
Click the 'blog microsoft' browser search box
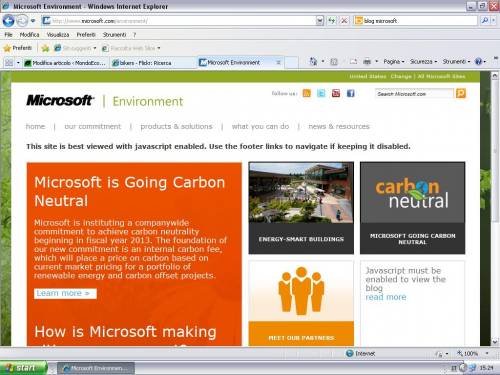415,21
